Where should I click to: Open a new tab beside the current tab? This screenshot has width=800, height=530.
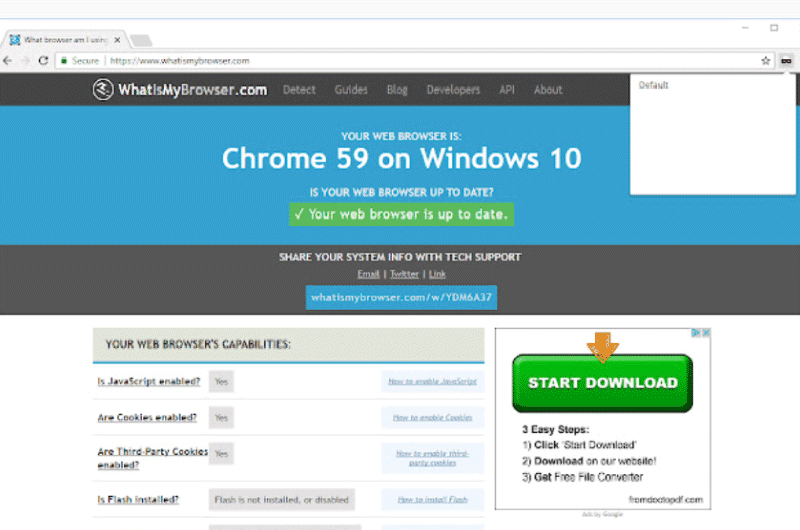(141, 40)
